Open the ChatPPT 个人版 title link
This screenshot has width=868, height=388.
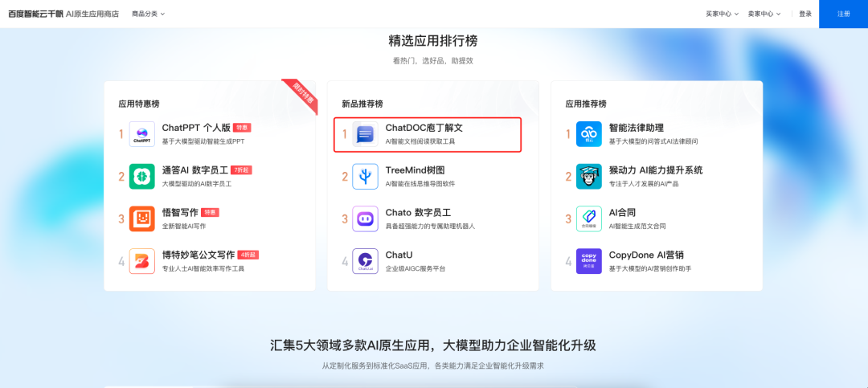click(196, 128)
